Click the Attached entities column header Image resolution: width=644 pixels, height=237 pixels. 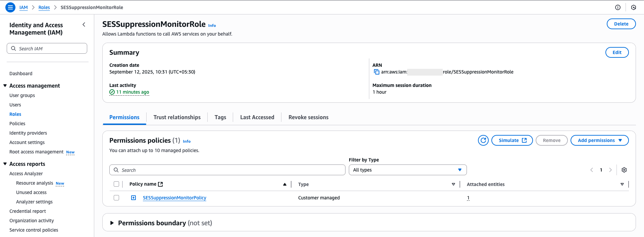(486, 184)
